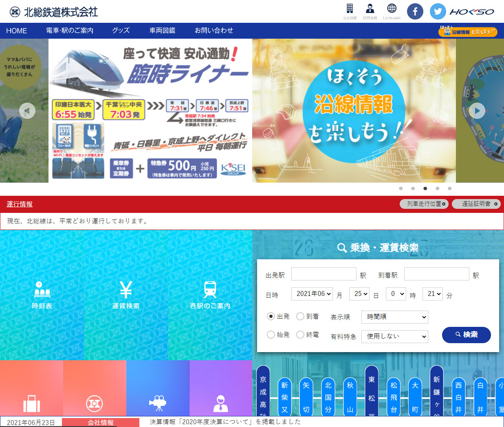Open the 2021年06 year-month dropdown
The width and height of the screenshot is (504, 427).
point(312,294)
